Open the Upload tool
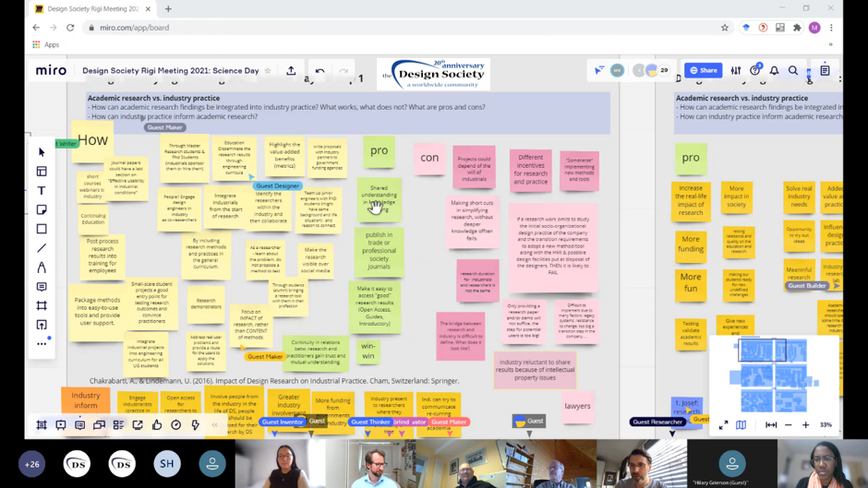 pyautogui.click(x=42, y=325)
